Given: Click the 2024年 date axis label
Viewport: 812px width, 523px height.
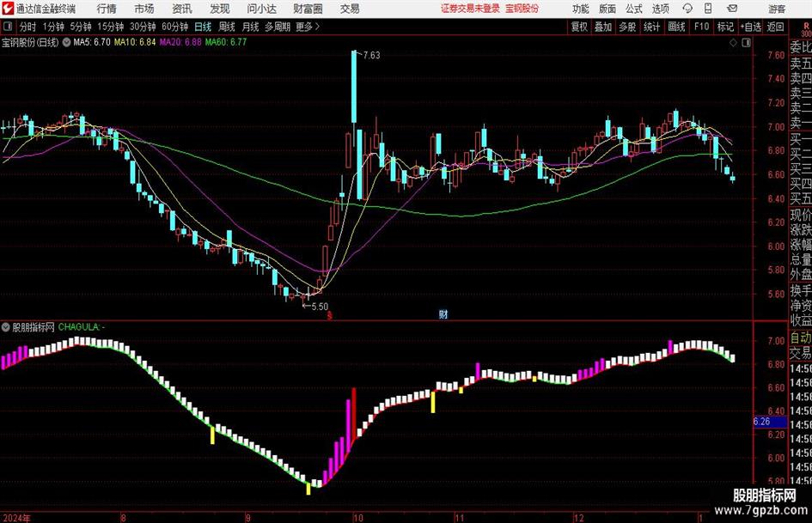Looking at the screenshot, I should 16,518.
